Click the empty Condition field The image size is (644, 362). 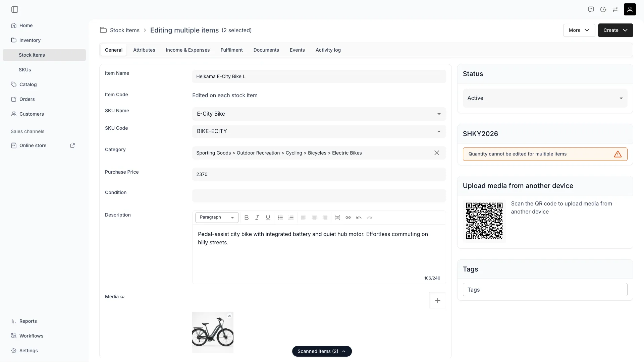coord(319,196)
